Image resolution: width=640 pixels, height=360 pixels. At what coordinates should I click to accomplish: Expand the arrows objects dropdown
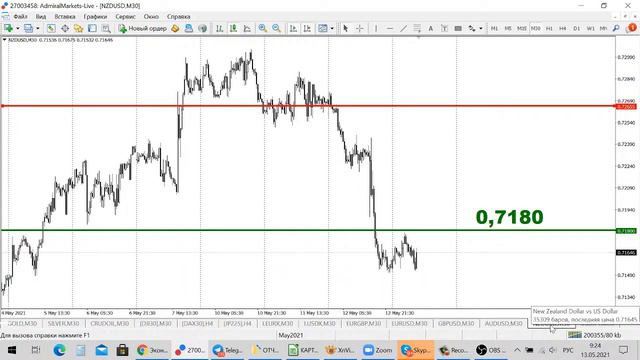(481, 28)
